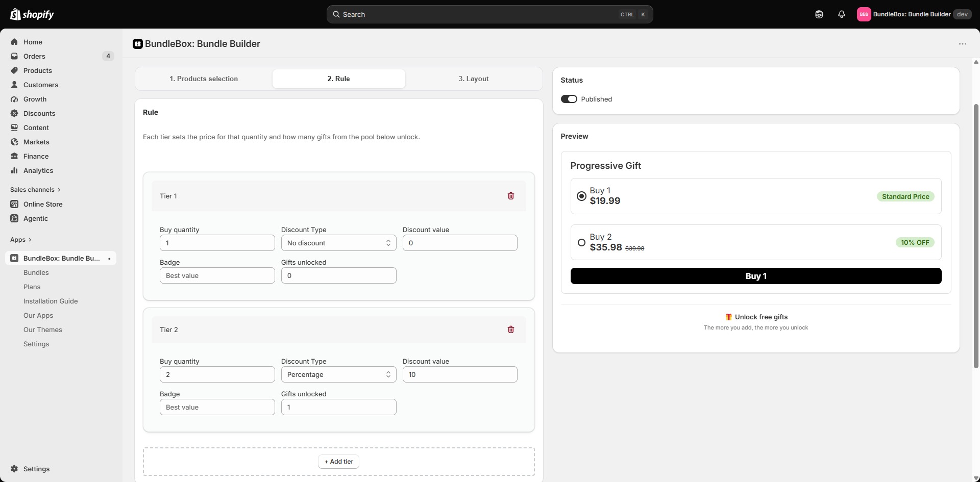This screenshot has height=482, width=980.
Task: Open the three-dot more actions menu
Action: (962, 44)
